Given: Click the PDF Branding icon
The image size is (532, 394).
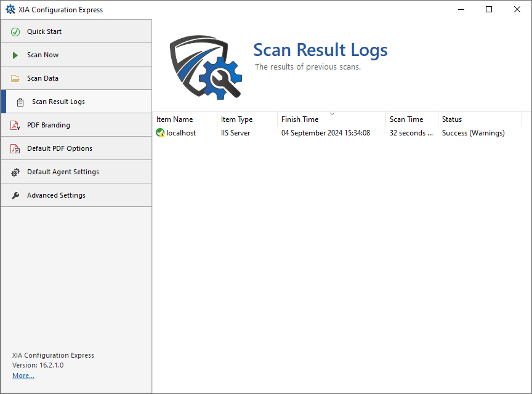Looking at the screenshot, I should 15,125.
